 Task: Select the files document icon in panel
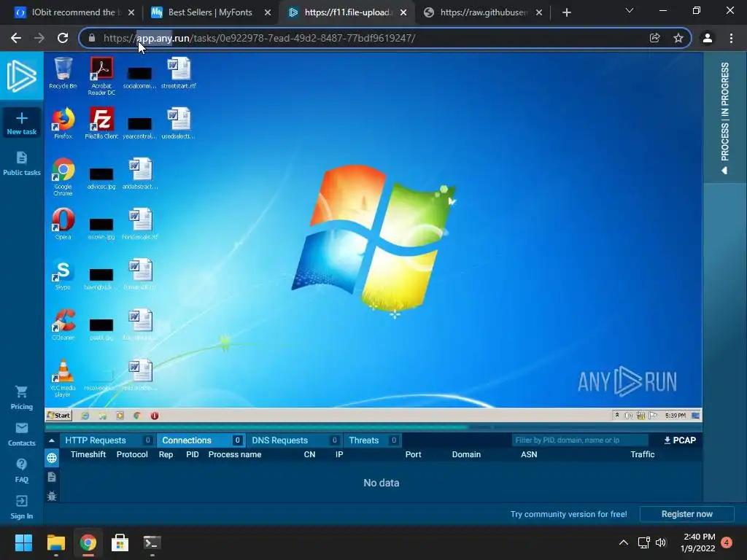[52, 477]
